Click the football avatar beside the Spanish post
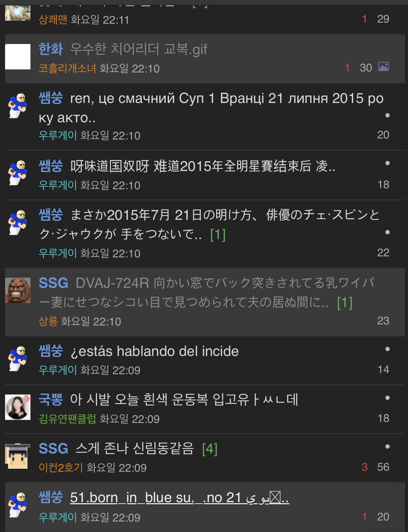Screen dimensions: 408x532 (x=18, y=359)
